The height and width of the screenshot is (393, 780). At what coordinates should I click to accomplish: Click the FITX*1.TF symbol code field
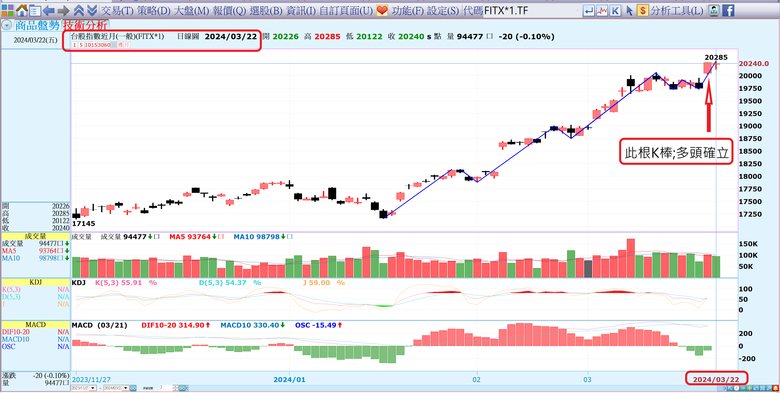point(532,10)
